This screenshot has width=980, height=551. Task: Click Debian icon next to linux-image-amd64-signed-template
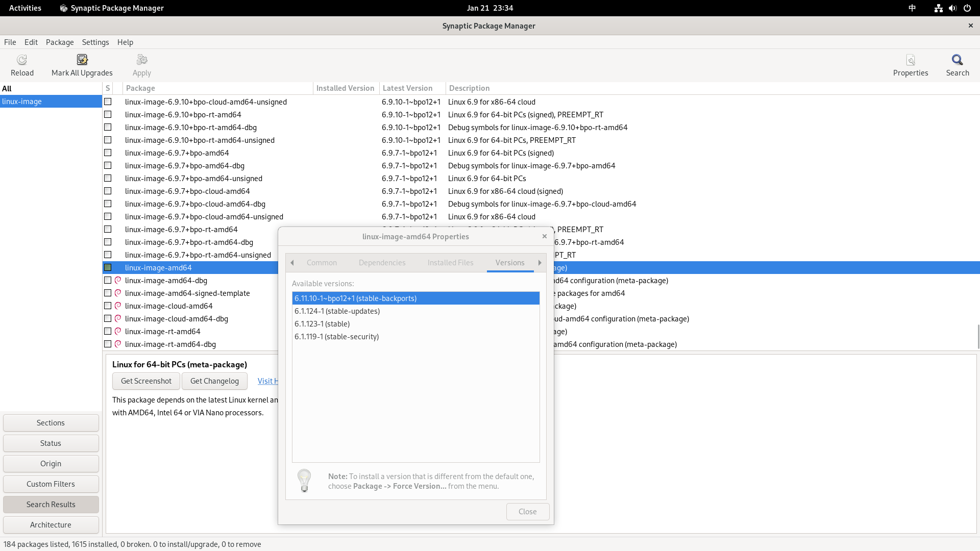click(x=118, y=293)
